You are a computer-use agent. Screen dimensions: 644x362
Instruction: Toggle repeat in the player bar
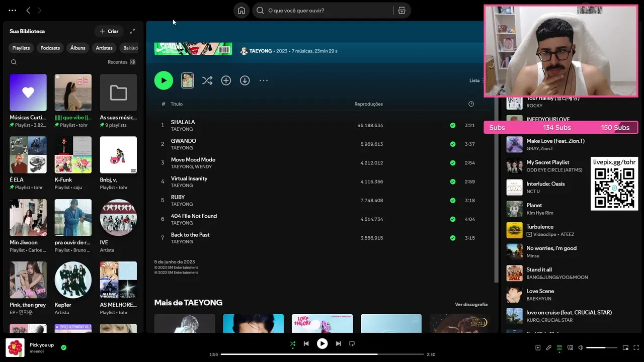point(352,344)
